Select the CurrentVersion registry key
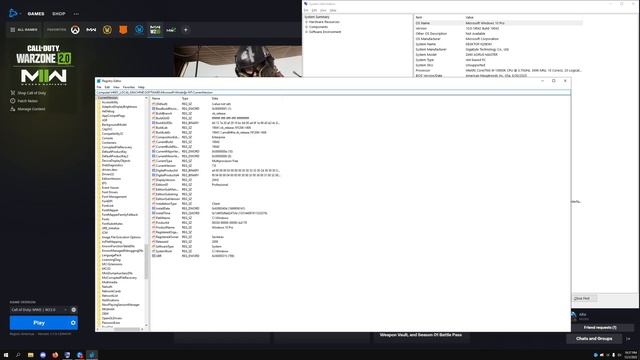Viewport: 640px width, 360px height. (107, 98)
